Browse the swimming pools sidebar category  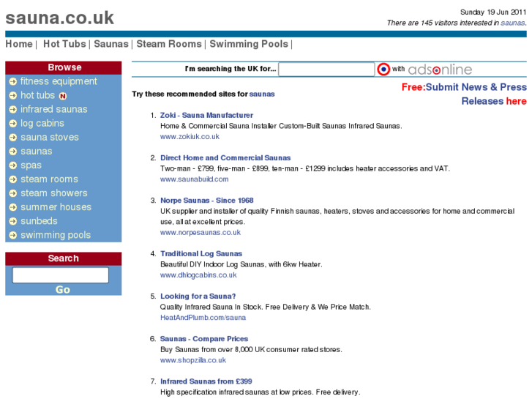click(x=56, y=235)
